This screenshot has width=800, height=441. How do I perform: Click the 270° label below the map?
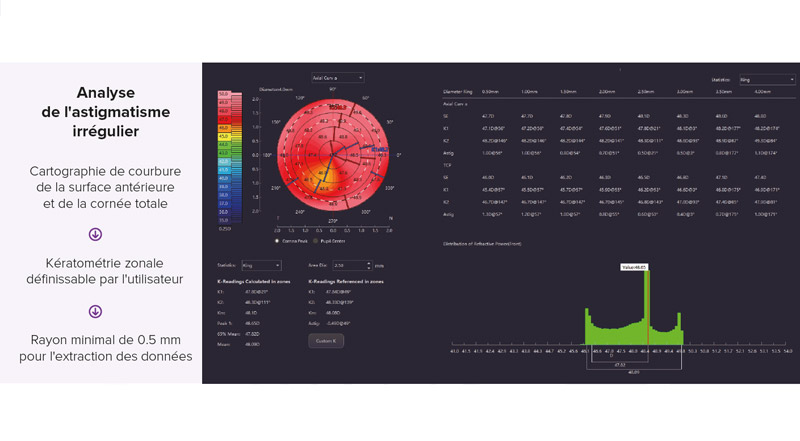coord(333,221)
